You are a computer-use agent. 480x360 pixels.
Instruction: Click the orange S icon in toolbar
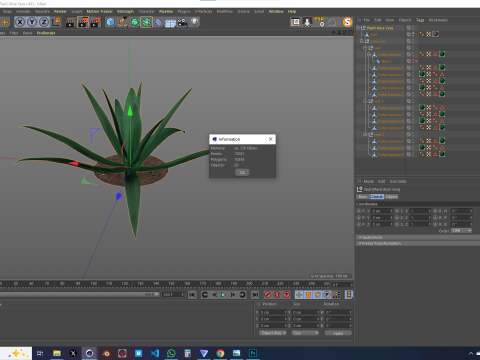[x=347, y=22]
